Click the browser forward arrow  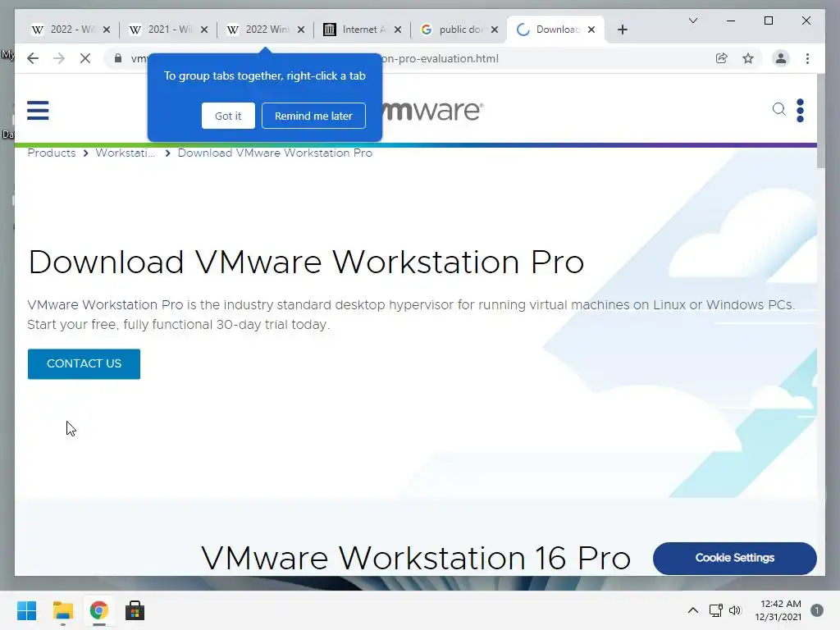pos(59,58)
